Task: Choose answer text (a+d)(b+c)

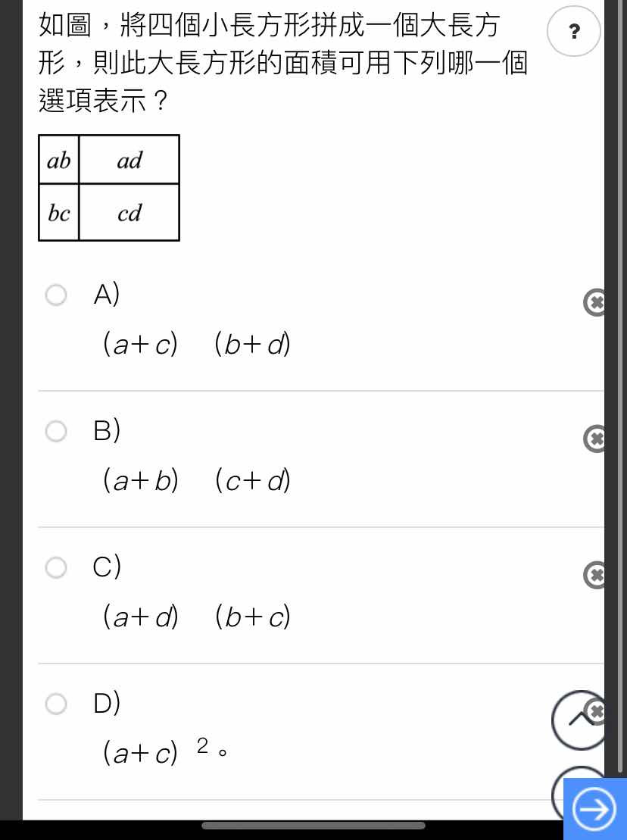Action: pos(197,616)
